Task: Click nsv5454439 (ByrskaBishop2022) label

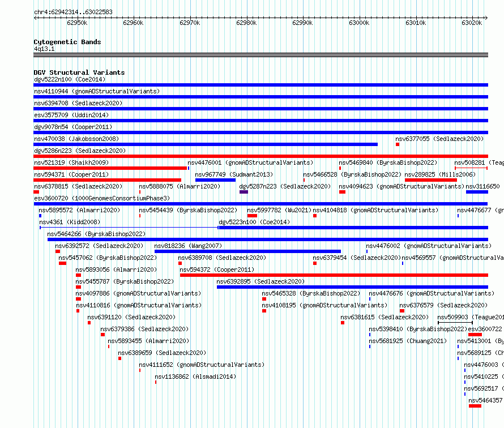Action: [188, 210]
